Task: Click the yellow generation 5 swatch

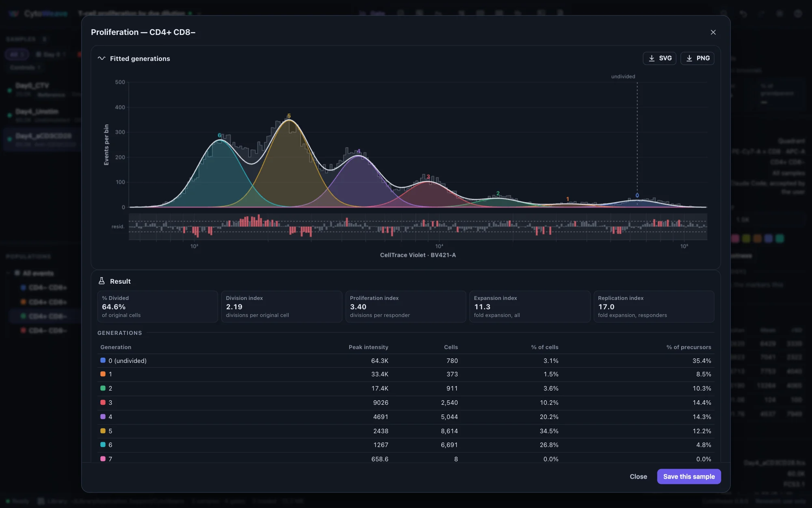Action: click(103, 431)
